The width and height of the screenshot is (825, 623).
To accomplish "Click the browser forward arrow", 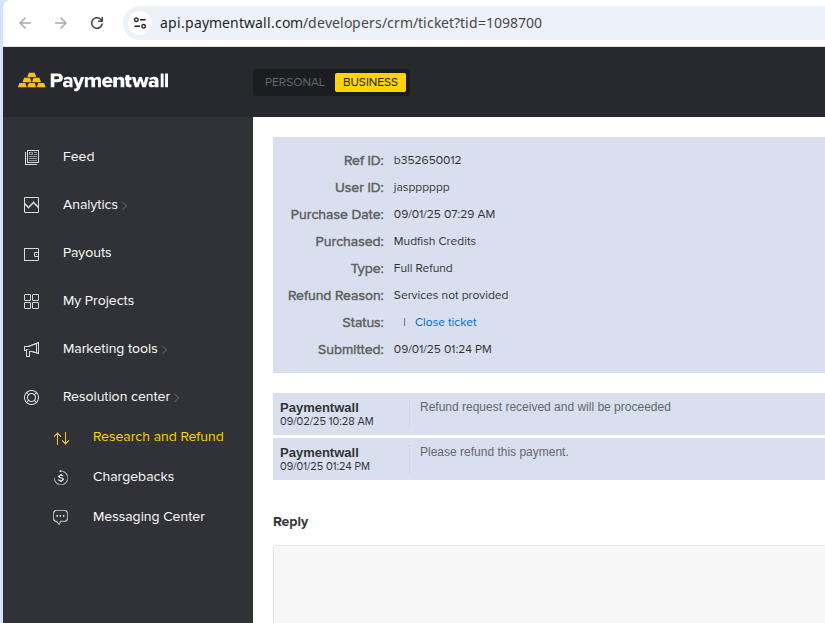I will pyautogui.click(x=61, y=23).
